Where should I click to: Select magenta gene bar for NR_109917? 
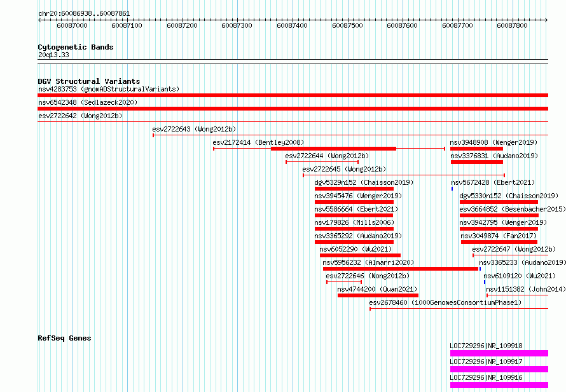499,369
